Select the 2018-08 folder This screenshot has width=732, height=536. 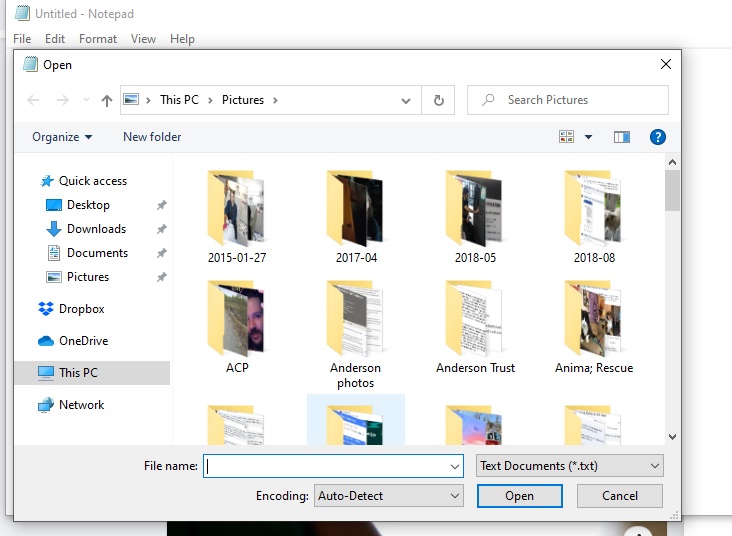(x=594, y=218)
